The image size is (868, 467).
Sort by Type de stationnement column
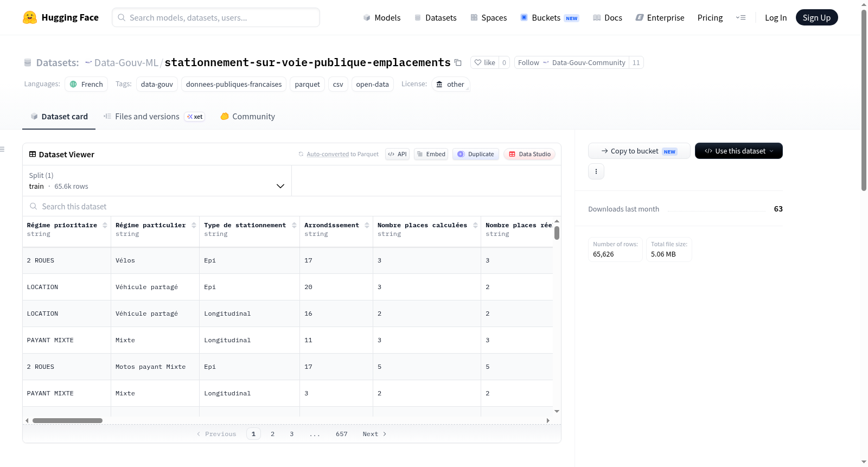294,225
